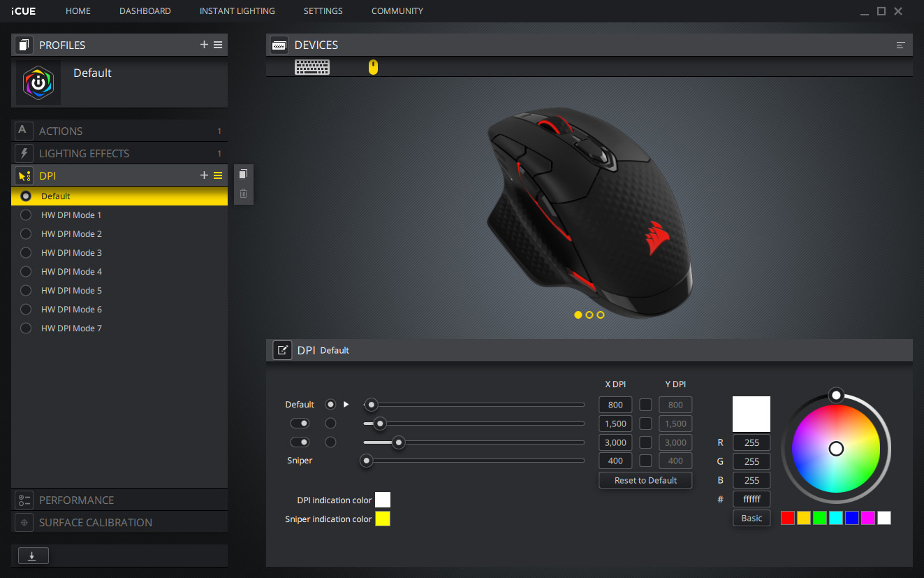Select HW DPI Mode 1
924x578 pixels.
[119, 215]
